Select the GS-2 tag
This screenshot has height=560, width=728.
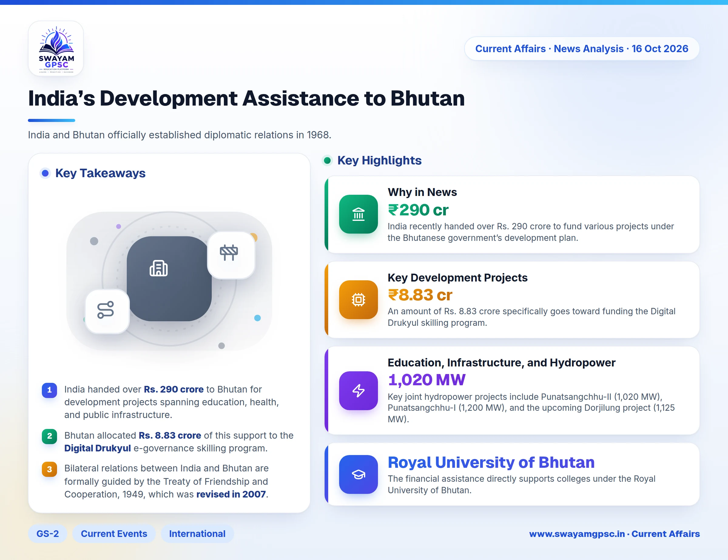coord(48,534)
